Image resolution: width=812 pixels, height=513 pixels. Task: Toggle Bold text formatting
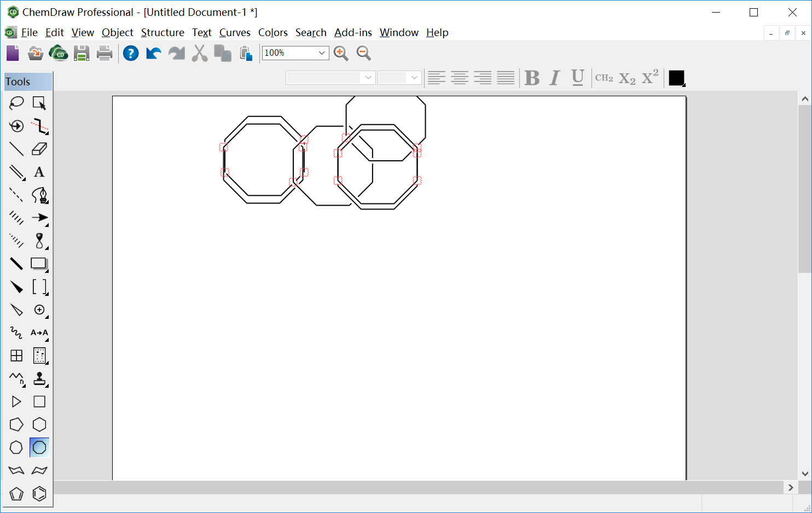(532, 78)
